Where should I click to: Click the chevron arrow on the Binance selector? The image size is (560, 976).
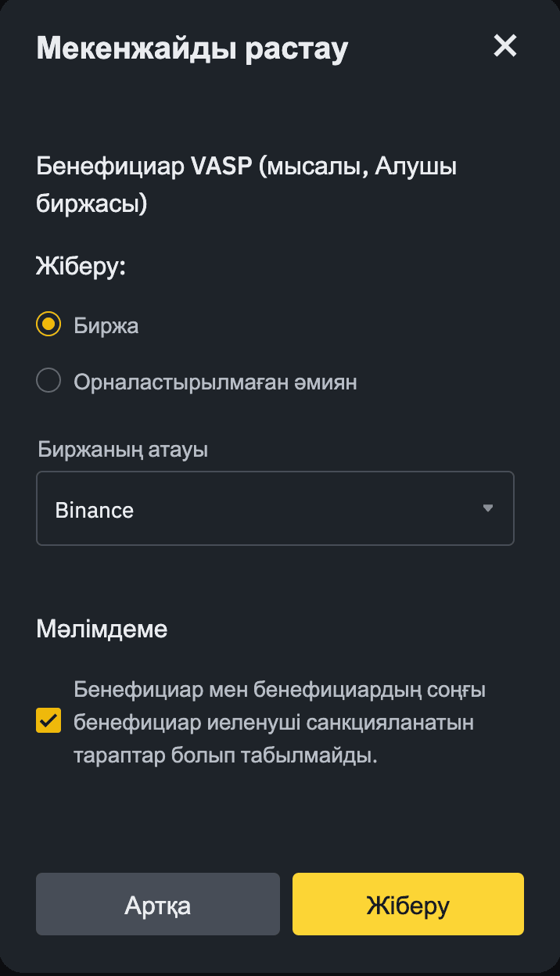click(x=489, y=508)
